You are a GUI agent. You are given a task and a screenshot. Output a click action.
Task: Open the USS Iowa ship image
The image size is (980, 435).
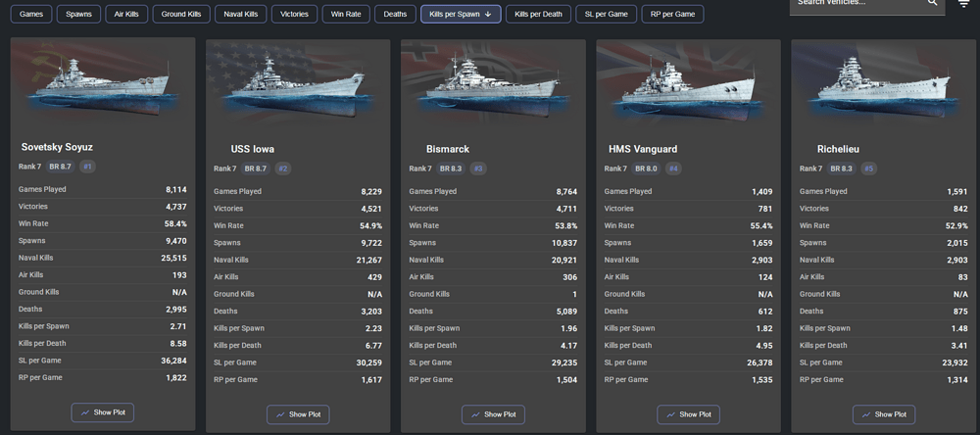click(298, 84)
